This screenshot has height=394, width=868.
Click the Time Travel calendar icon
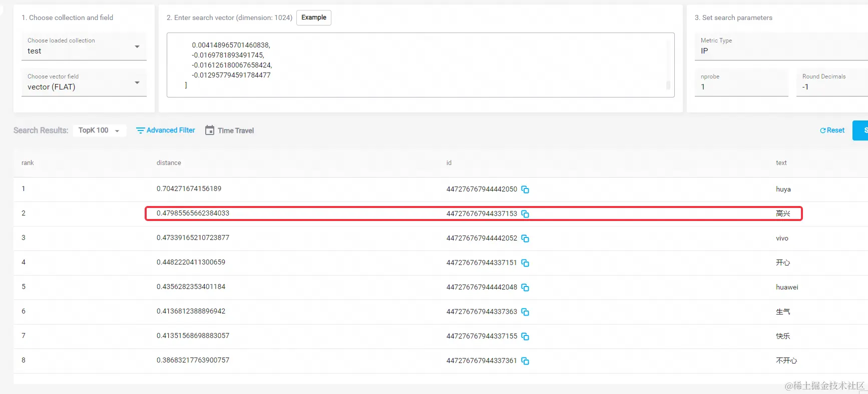point(210,130)
